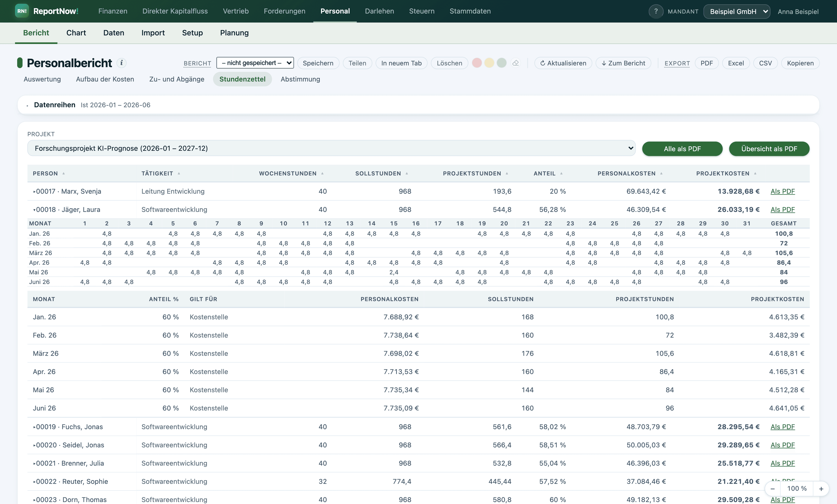Click the Zum Bericht button
This screenshot has width=837, height=504.
click(623, 63)
